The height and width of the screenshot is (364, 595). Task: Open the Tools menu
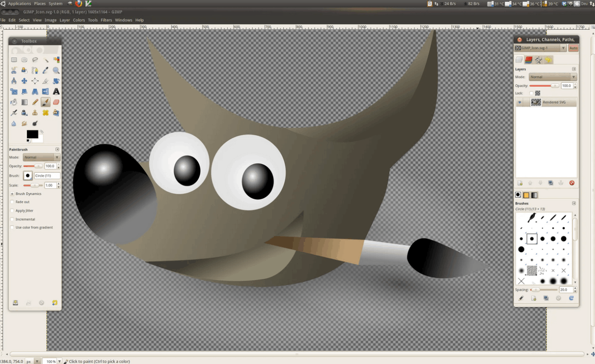pyautogui.click(x=92, y=20)
